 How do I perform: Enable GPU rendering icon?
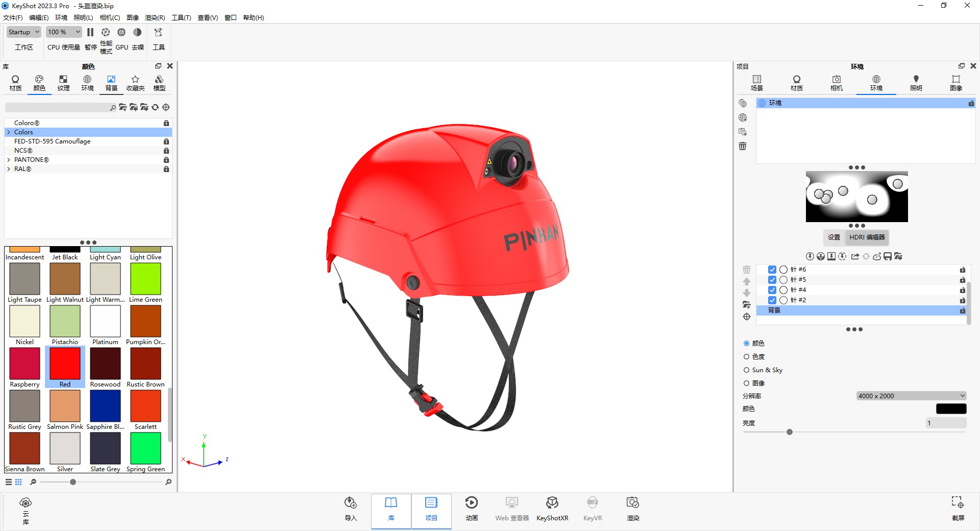pos(121,32)
